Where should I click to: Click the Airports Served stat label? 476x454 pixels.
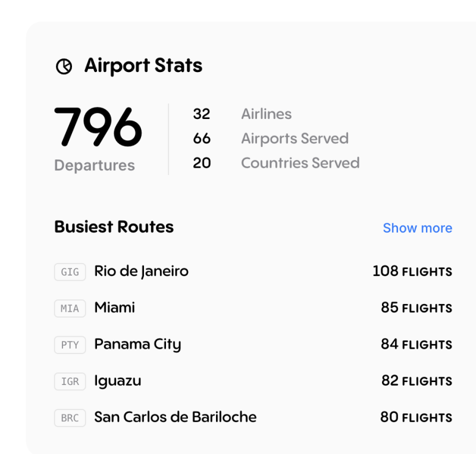[295, 139]
